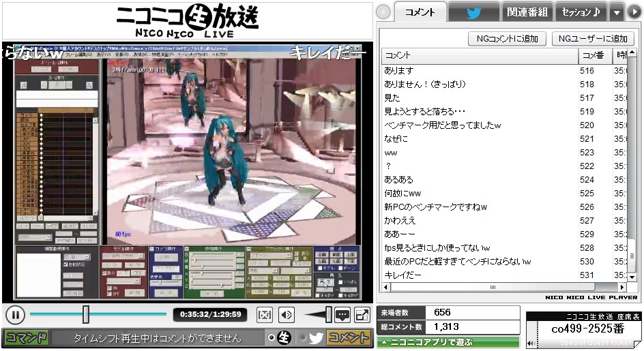Select comment row キレイだー
Image resolution: width=644 pixels, height=351 pixels.
(x=504, y=275)
